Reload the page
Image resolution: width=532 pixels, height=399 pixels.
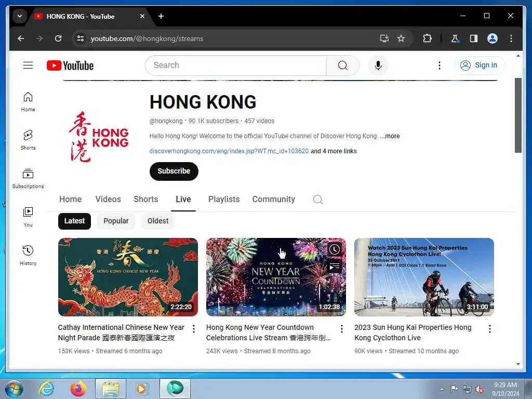click(58, 38)
